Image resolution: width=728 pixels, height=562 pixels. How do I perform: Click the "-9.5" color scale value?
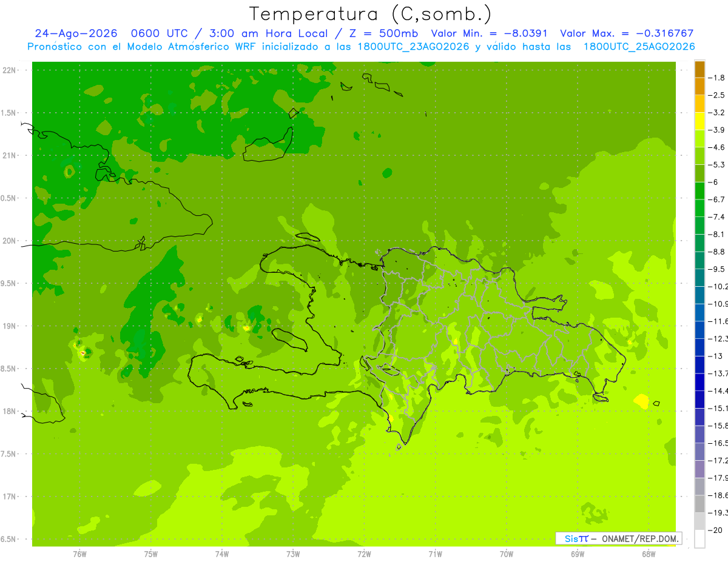click(x=716, y=269)
